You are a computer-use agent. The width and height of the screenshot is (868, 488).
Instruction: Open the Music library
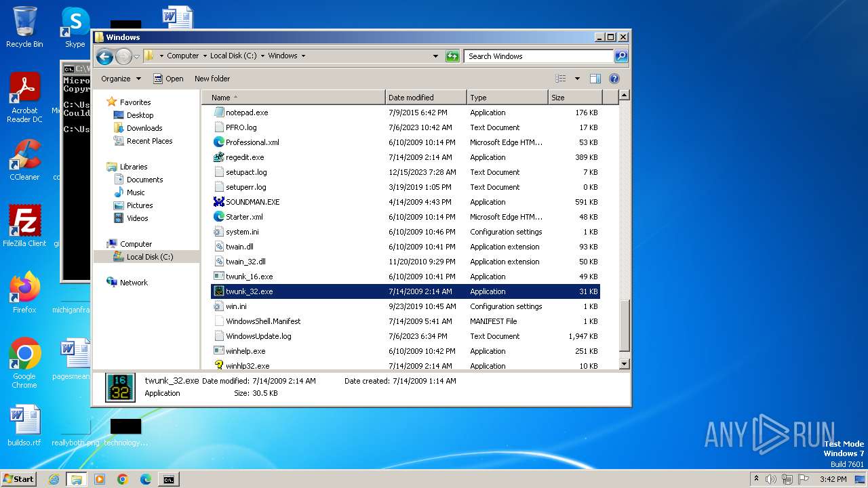[136, 192]
